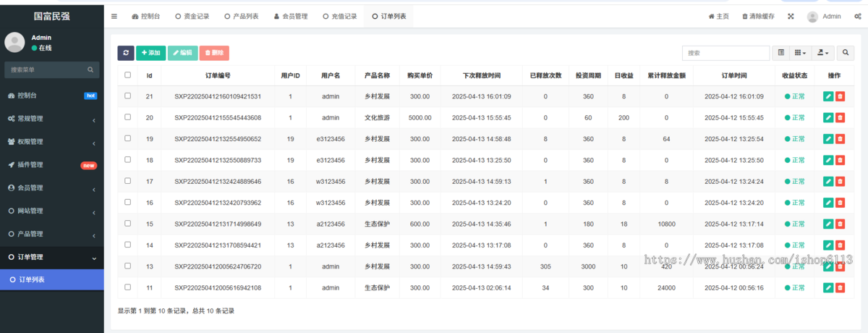
Task: Check the select-all checkbox in table header
Action: [x=128, y=75]
